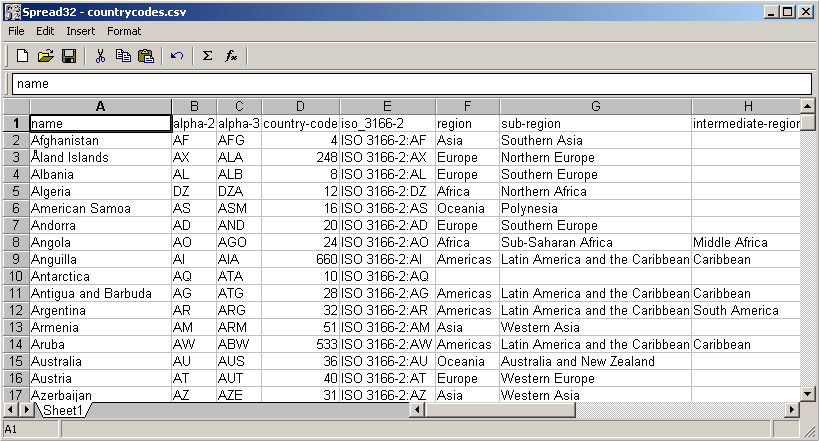
Task: Save the spreadsheet with the floppy icon
Action: 69,56
